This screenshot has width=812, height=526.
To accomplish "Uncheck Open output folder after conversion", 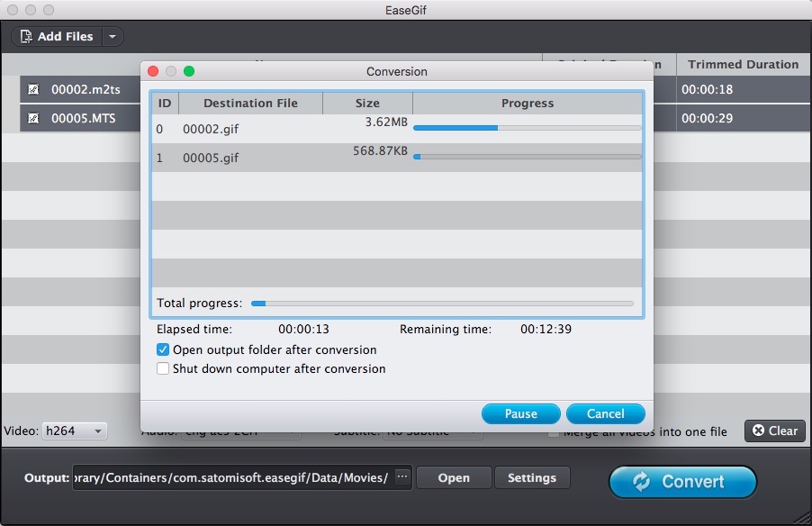I will (163, 349).
